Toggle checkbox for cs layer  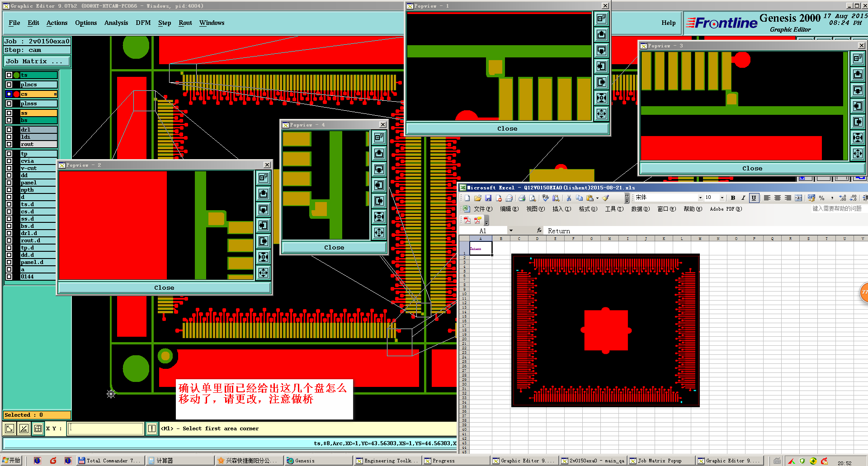pos(9,94)
